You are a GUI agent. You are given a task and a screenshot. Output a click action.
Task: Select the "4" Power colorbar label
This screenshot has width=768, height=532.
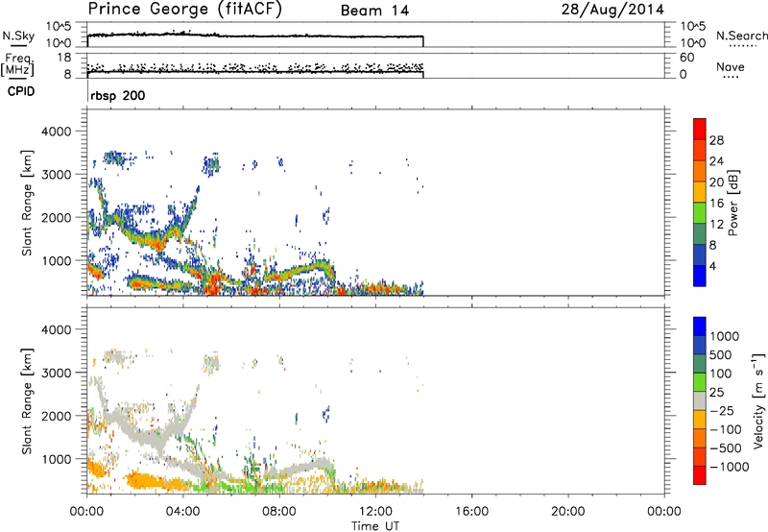[712, 266]
